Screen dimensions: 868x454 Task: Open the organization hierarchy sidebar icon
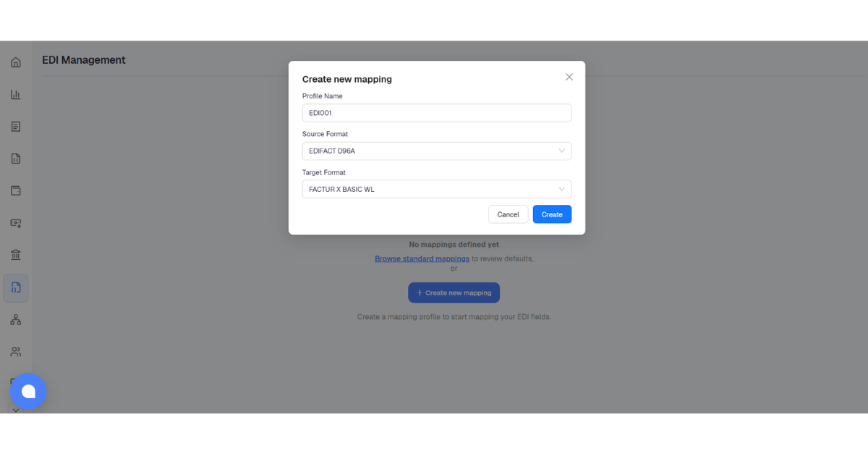click(x=16, y=319)
